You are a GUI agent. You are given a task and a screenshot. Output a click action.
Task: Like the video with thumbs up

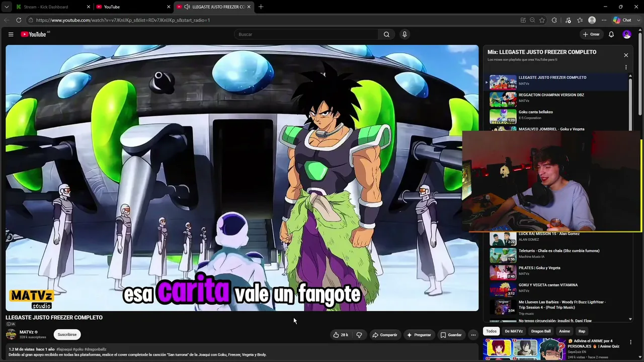tap(341, 335)
